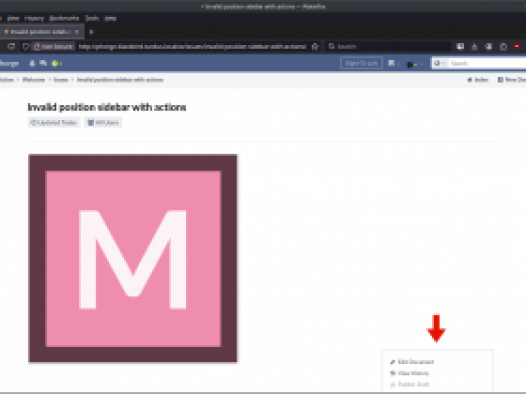The image size is (526, 394).
Task: Close the 'Invalid position sidebar' tab
Action: (x=77, y=32)
